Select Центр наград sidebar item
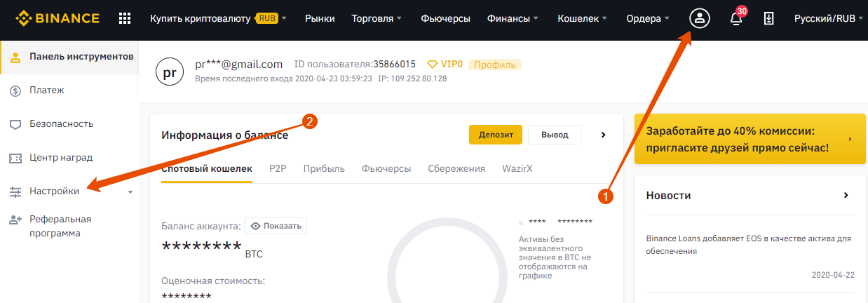The image size is (868, 303). [69, 158]
